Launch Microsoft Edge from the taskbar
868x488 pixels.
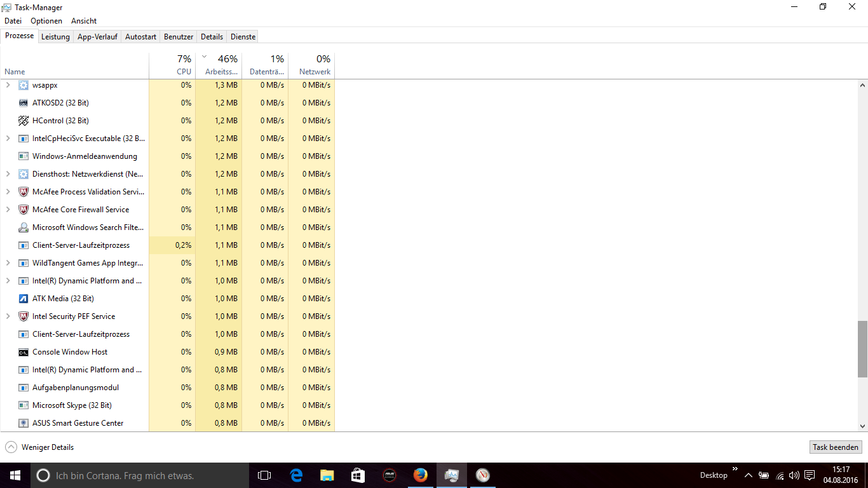295,475
